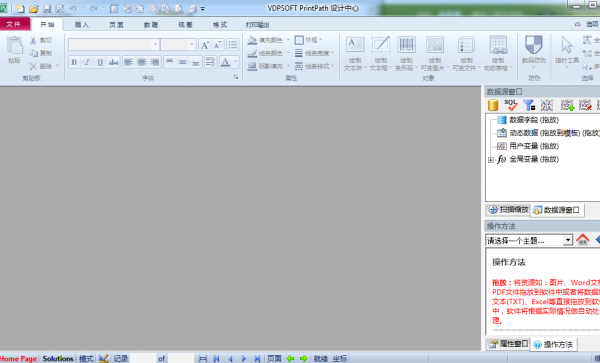Screen dimensions: 600x363
Task: Click the blue filter funnel icon
Action: pos(529,105)
